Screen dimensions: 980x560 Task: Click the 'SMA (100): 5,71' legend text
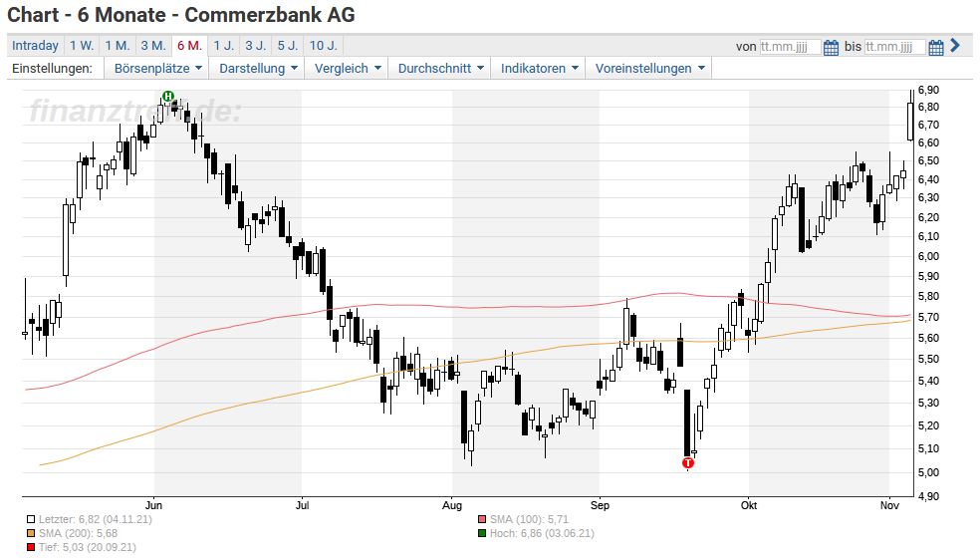click(x=530, y=519)
